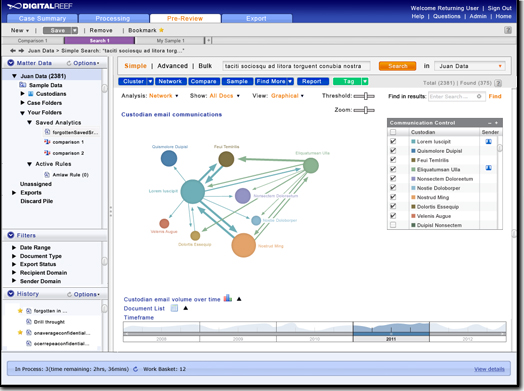This screenshot has width=524, height=391.
Task: Check the Duipisl Nonsectem custodian checkbox
Action: (x=393, y=225)
